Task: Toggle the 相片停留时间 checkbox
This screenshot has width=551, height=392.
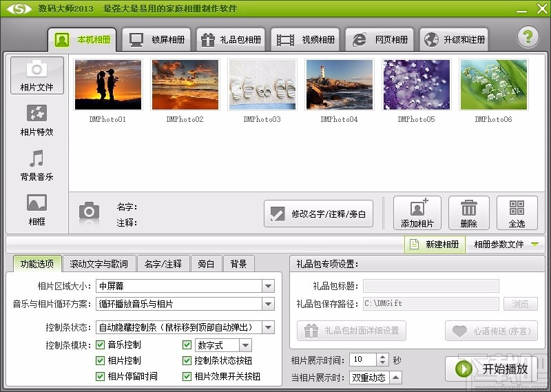Action: 100,376
